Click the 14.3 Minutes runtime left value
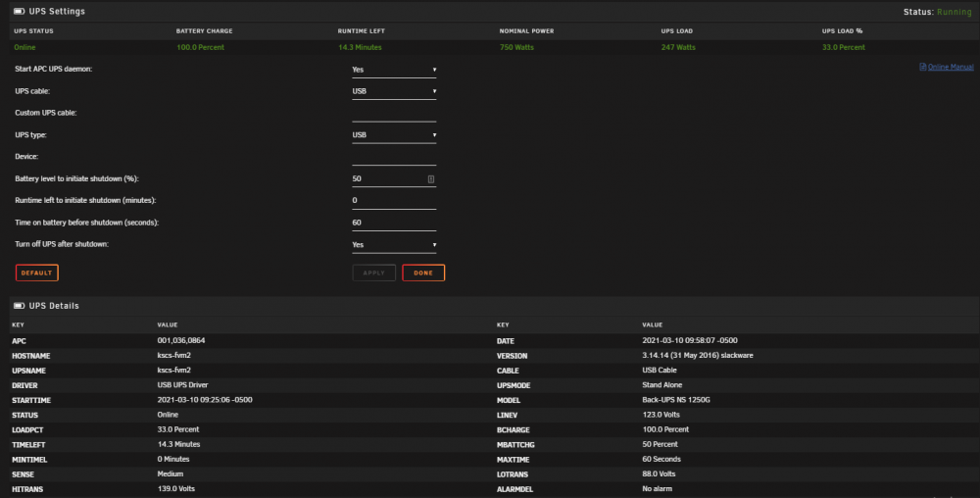Viewport: 980px width, 498px height. click(360, 47)
